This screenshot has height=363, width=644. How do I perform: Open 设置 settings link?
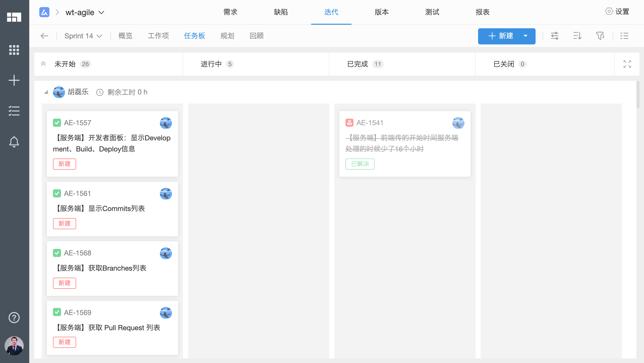pyautogui.click(x=617, y=12)
